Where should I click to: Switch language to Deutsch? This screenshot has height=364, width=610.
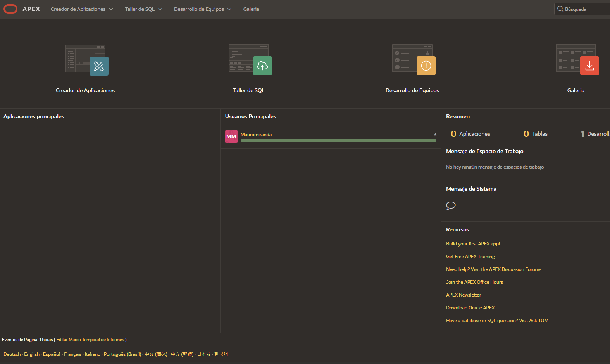[x=12, y=354]
